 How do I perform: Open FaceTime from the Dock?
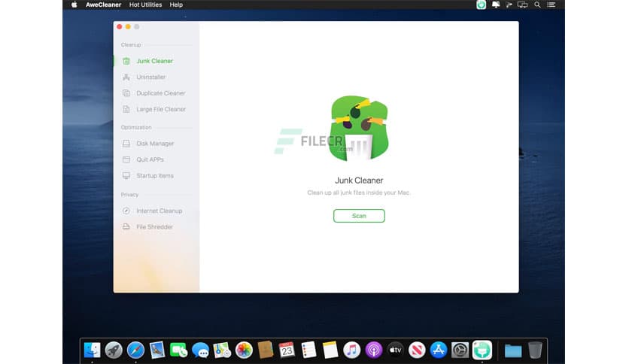(x=178, y=350)
